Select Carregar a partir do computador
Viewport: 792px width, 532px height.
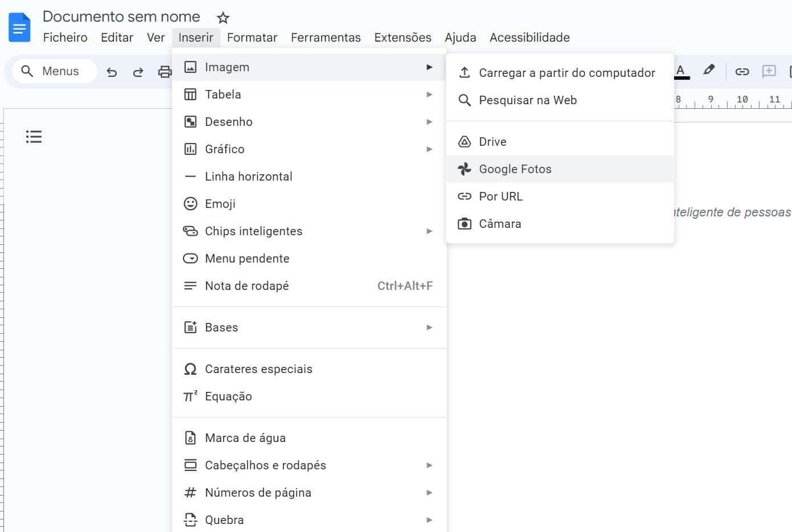(x=566, y=73)
